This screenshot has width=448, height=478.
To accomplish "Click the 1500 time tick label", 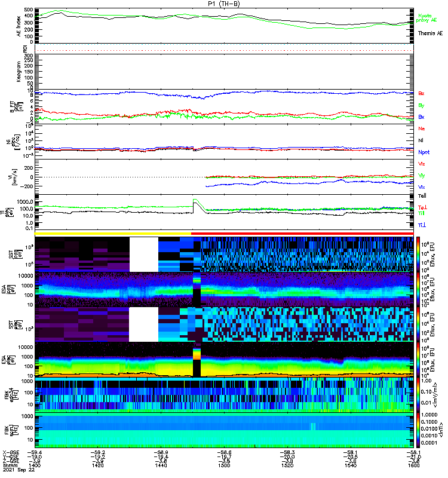I will 224,465.
